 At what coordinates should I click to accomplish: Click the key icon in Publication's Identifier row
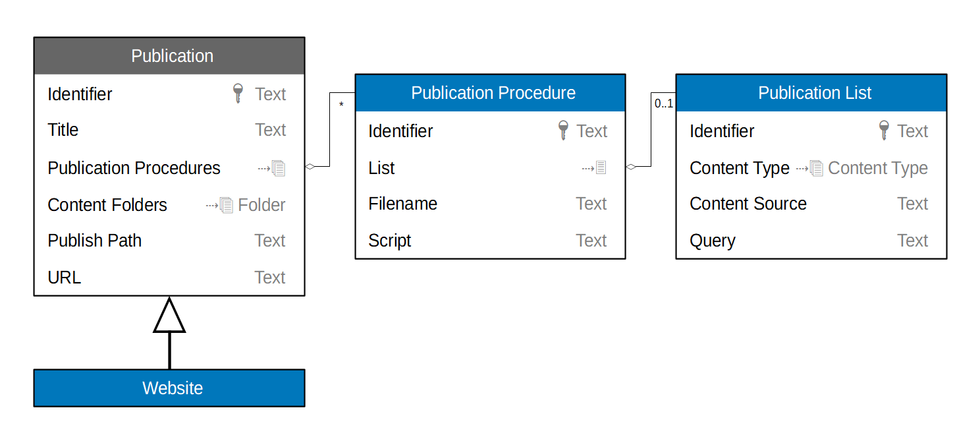(238, 94)
